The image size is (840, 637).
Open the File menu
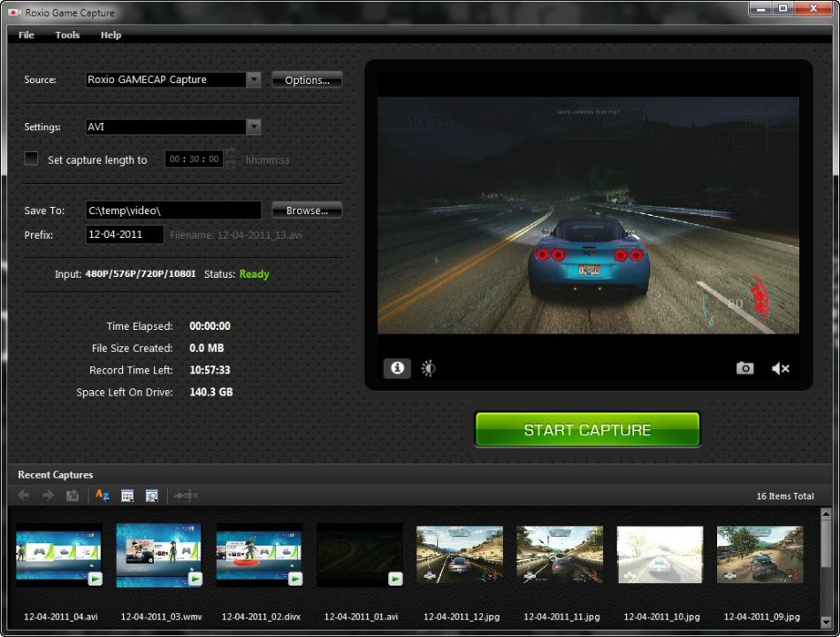pyautogui.click(x=27, y=35)
